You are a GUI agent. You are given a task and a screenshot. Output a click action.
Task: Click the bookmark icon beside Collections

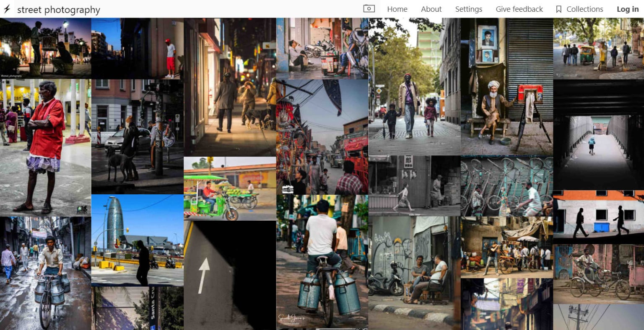click(558, 9)
